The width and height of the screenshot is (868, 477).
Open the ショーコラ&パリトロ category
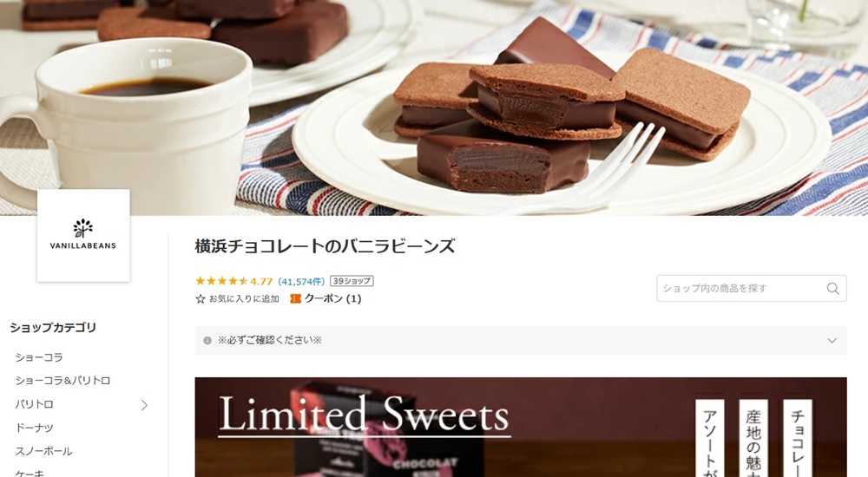[x=62, y=381]
